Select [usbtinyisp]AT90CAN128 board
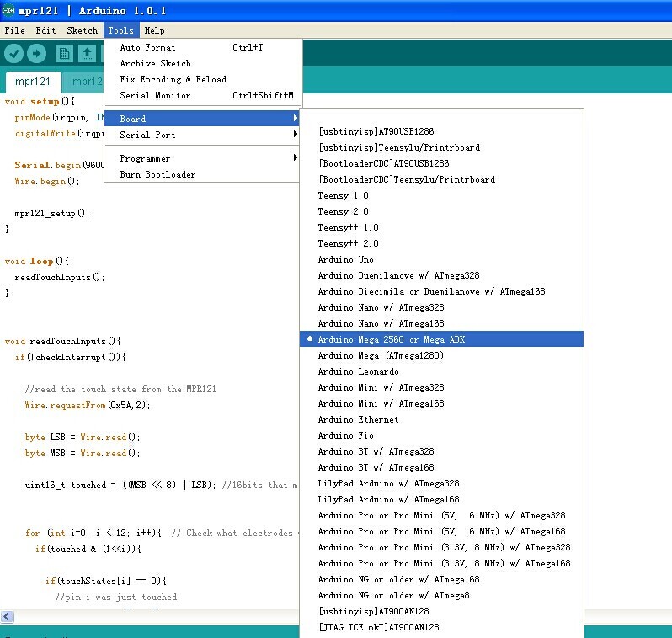This screenshot has height=638, width=672. click(x=441, y=611)
